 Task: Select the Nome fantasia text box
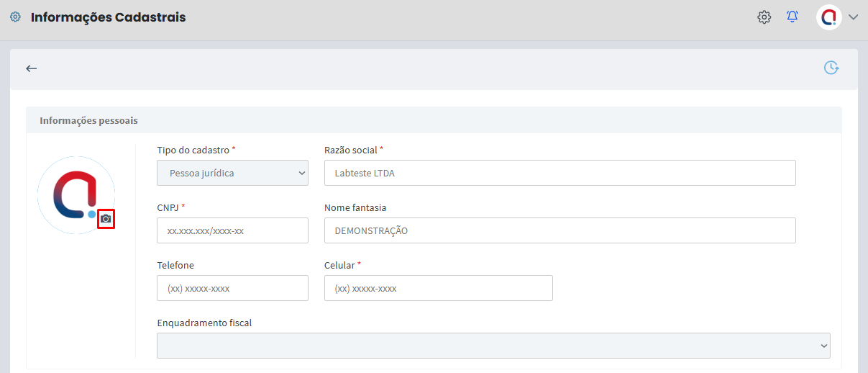click(559, 230)
